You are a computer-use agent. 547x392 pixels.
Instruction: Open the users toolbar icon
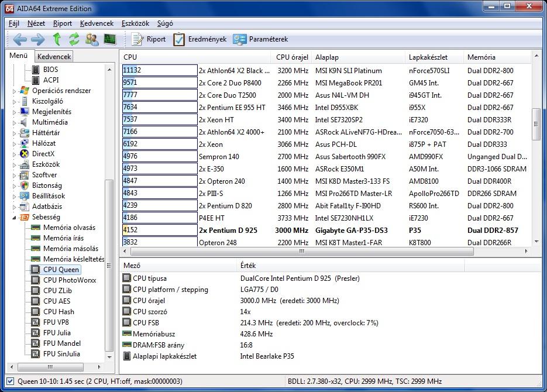pyautogui.click(x=92, y=39)
